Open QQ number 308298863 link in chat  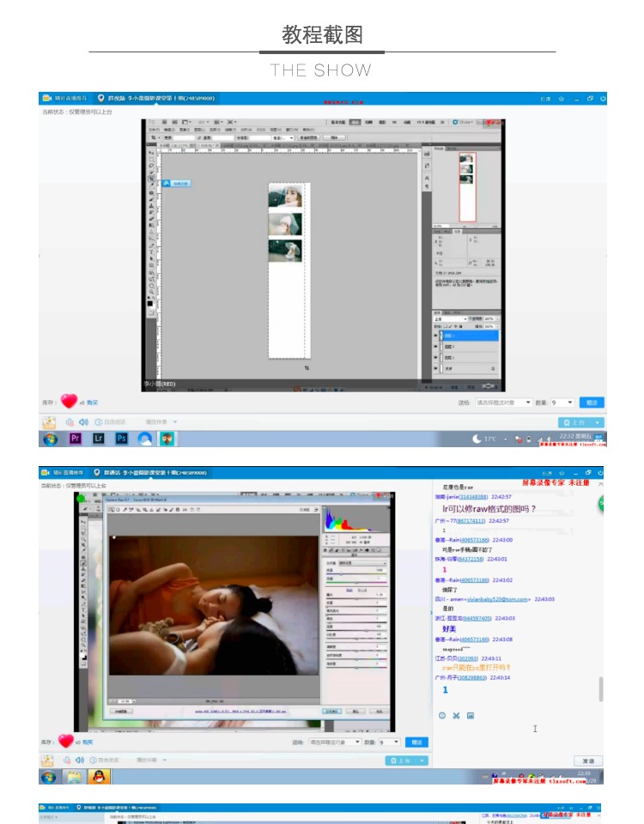coord(472,677)
